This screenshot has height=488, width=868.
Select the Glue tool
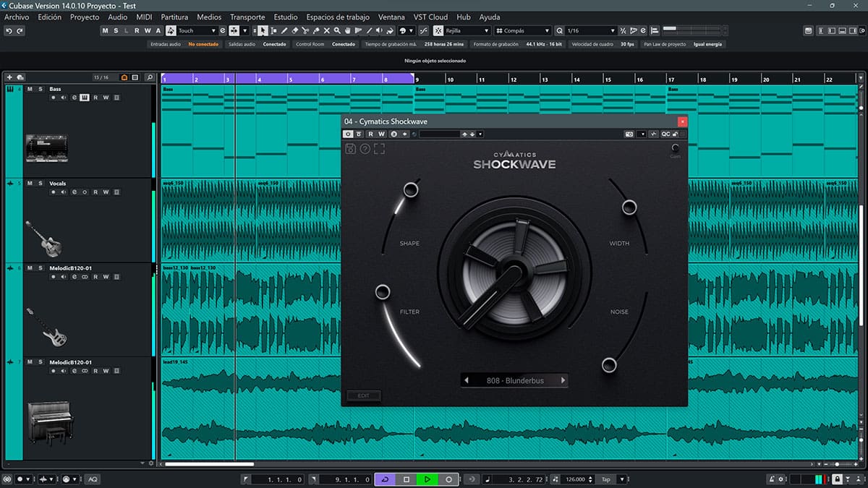coord(316,30)
